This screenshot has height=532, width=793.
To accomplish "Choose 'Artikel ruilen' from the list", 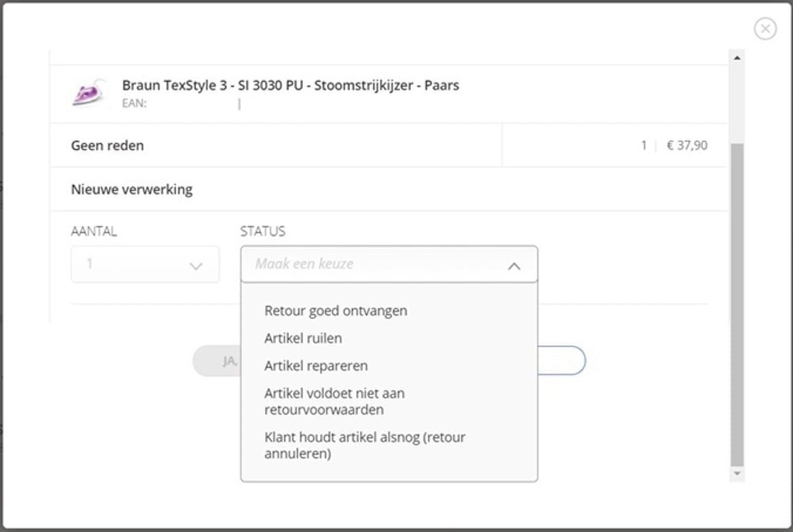I will (303, 338).
